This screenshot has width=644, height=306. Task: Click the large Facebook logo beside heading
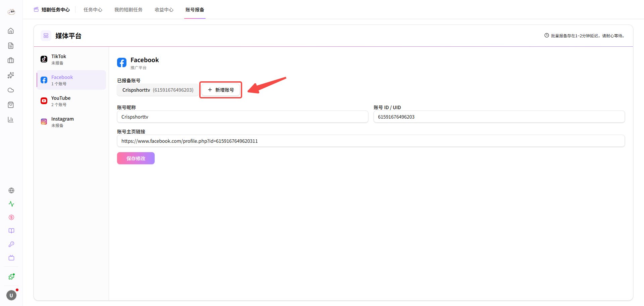(122, 62)
